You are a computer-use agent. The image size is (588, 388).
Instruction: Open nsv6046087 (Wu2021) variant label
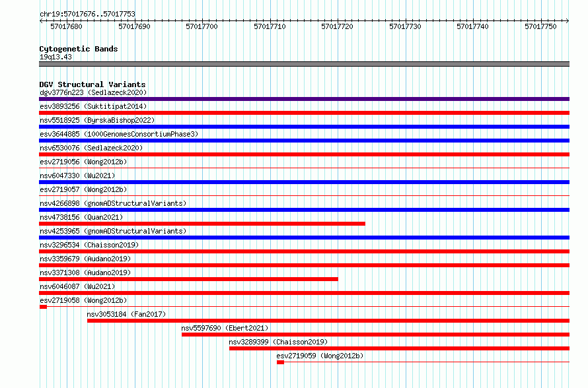(77, 286)
